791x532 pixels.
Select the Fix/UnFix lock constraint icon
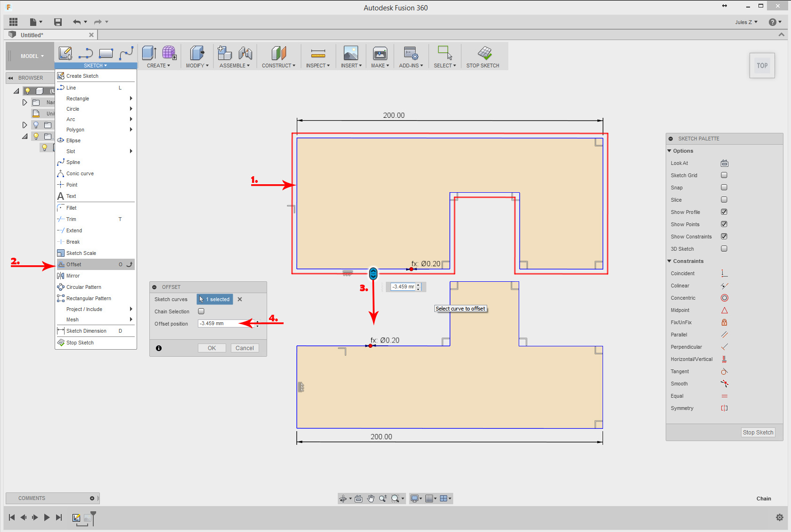pos(724,322)
